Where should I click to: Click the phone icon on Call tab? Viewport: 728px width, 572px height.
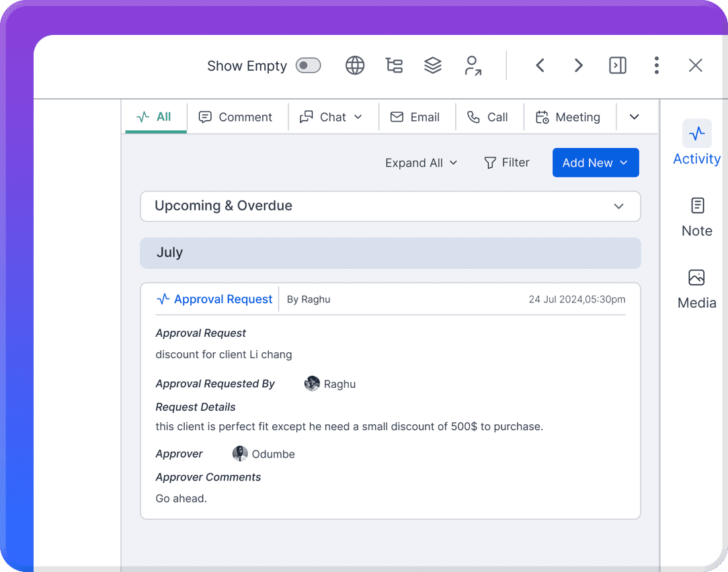474,117
